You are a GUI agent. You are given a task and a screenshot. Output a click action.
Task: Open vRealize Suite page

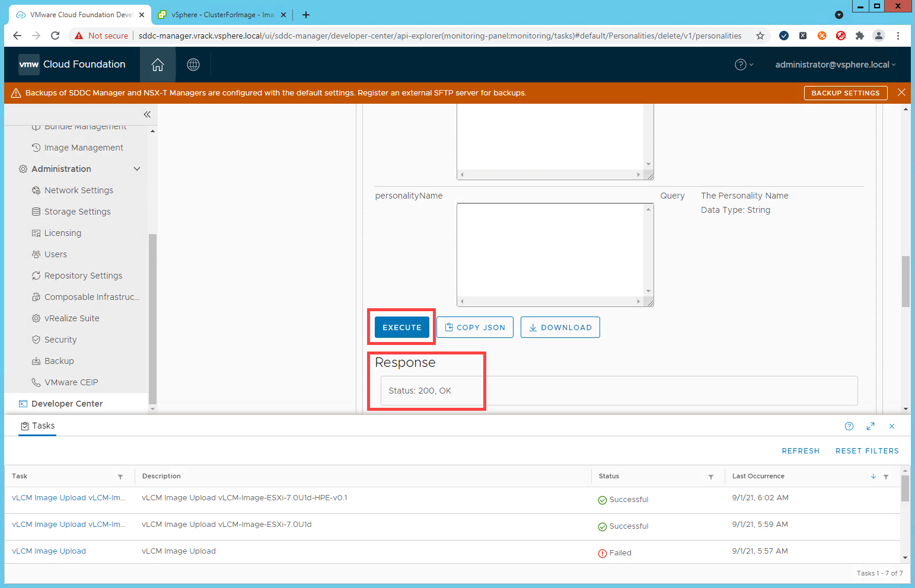(x=72, y=318)
